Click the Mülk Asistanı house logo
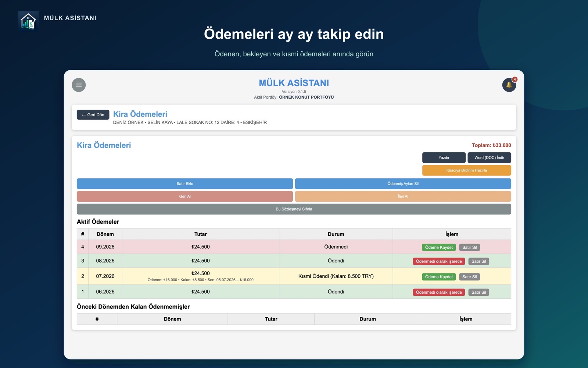The width and height of the screenshot is (588, 368). (28, 21)
